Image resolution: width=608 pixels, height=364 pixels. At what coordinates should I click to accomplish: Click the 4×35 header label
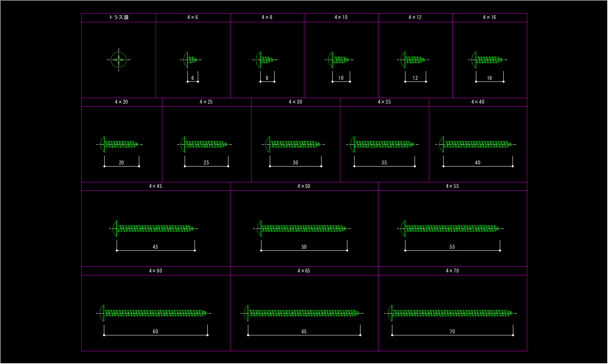coord(384,102)
